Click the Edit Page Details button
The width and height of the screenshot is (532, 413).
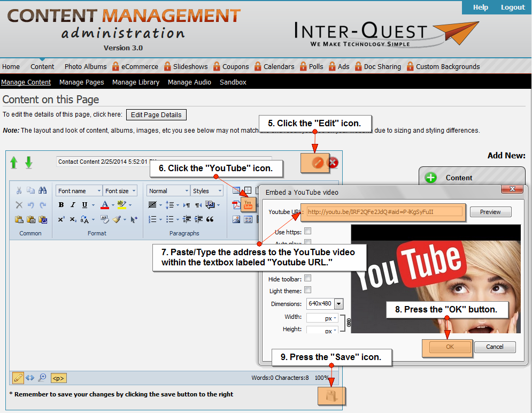pyautogui.click(x=156, y=115)
